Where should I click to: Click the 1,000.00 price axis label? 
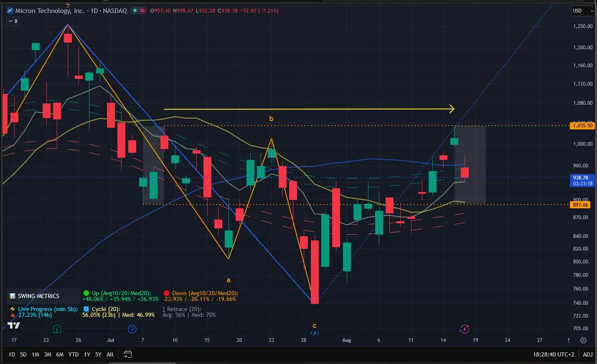click(583, 144)
